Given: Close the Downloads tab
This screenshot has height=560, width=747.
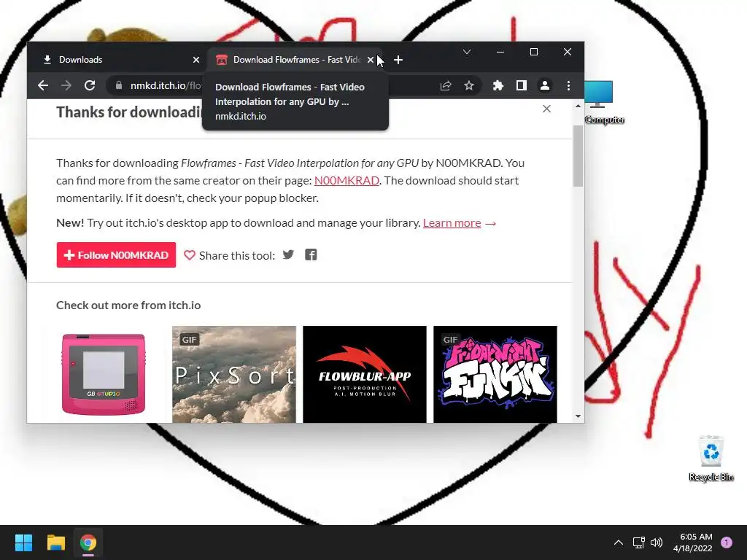Looking at the screenshot, I should click(196, 60).
